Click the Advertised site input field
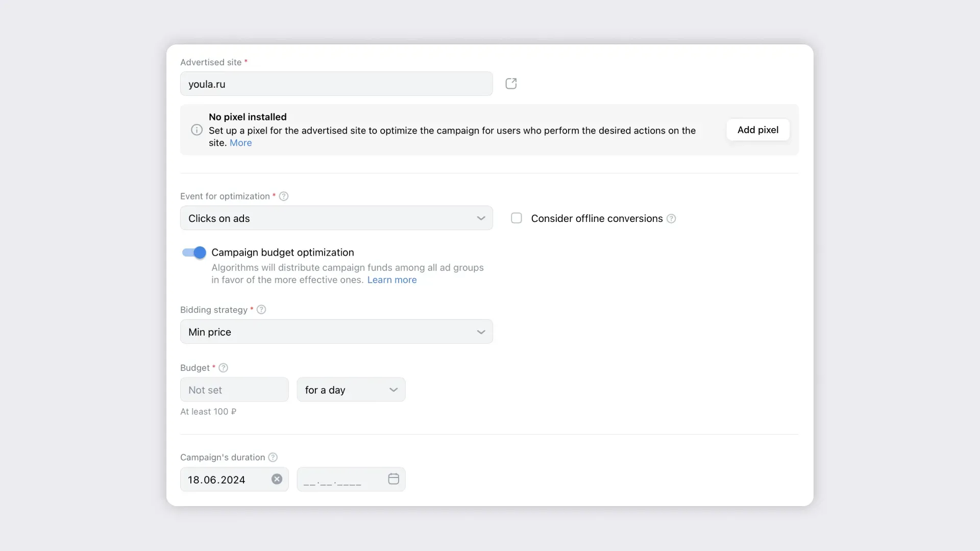The width and height of the screenshot is (980, 551). (x=336, y=84)
